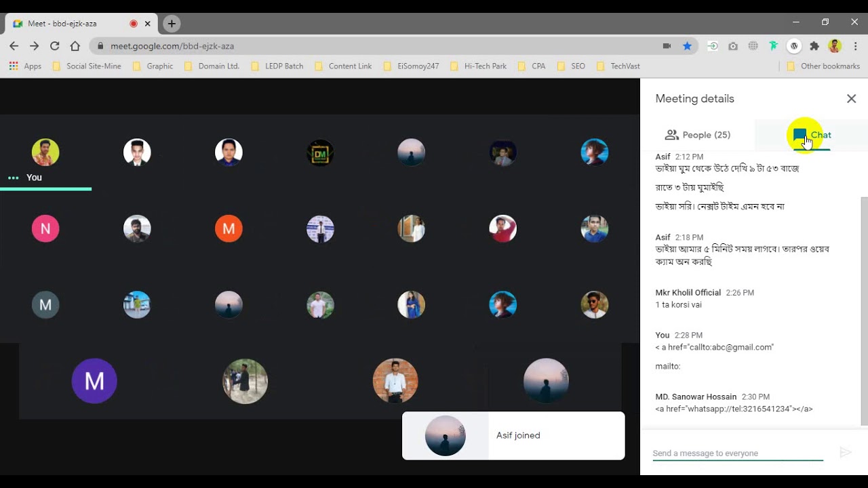Click the browser forward arrow

point(35,46)
